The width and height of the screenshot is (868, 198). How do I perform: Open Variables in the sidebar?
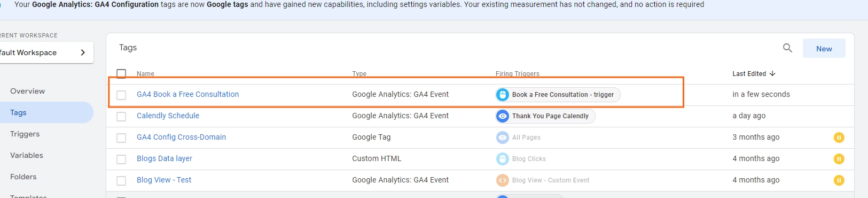[27, 155]
